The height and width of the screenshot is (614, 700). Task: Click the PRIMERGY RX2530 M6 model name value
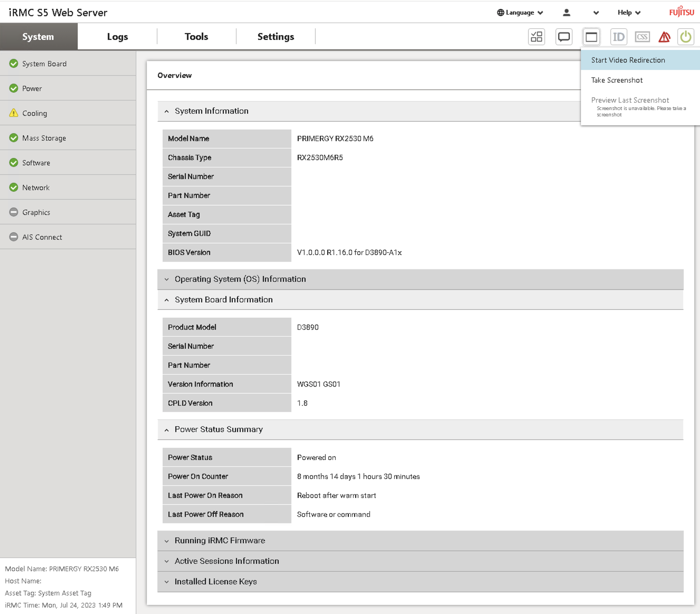(335, 138)
